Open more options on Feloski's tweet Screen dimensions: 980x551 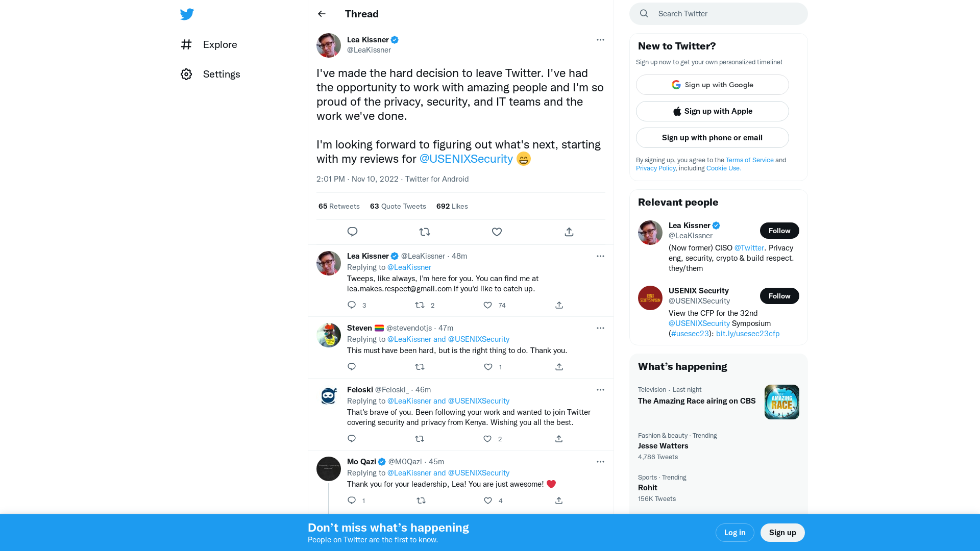coord(600,389)
